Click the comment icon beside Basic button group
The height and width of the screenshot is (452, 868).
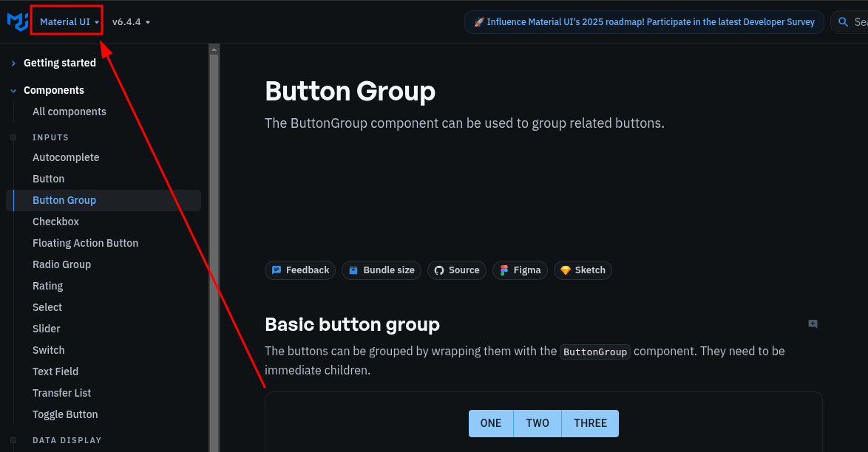click(x=813, y=324)
